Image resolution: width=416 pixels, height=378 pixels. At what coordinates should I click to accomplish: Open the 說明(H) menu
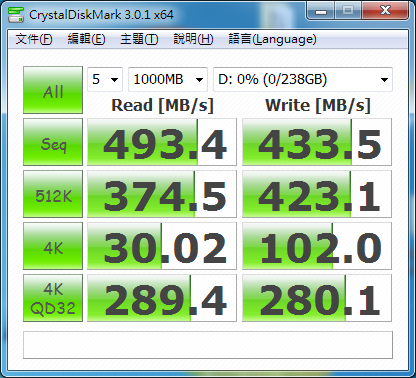click(x=193, y=39)
